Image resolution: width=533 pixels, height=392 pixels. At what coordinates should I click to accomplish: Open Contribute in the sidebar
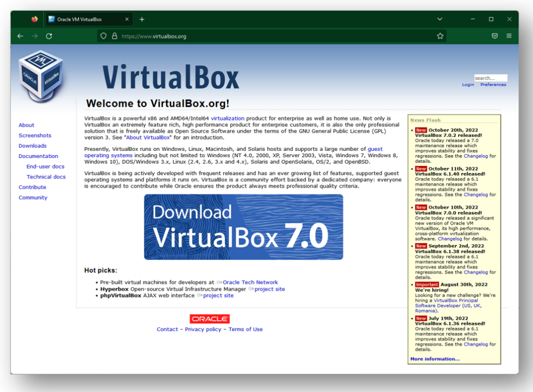[x=32, y=187]
